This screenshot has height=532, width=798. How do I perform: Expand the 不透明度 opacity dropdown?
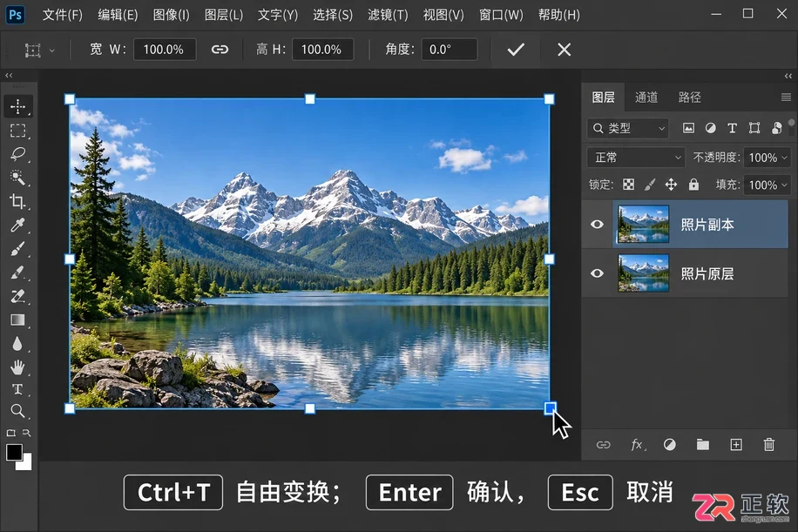[784, 158]
